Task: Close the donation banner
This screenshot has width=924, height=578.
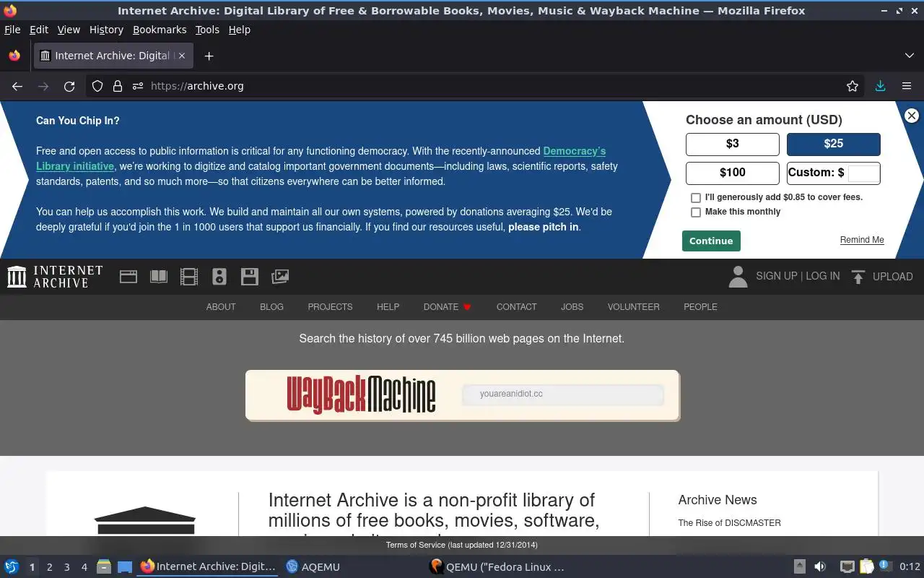Action: tap(912, 116)
